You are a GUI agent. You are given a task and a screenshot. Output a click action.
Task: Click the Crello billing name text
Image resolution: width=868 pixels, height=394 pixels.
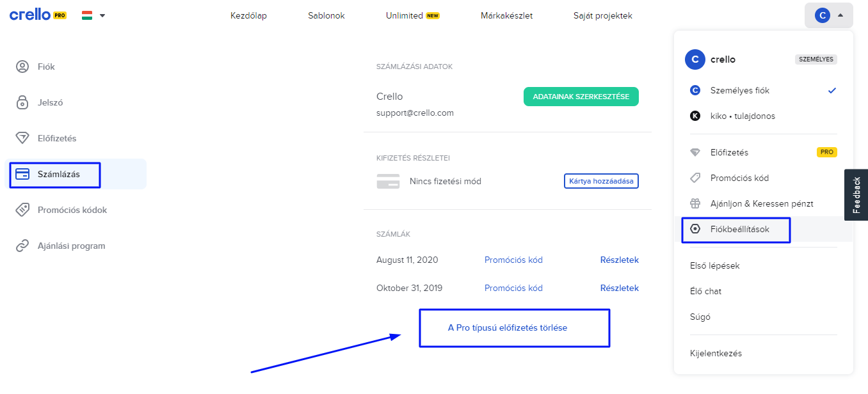click(x=390, y=97)
